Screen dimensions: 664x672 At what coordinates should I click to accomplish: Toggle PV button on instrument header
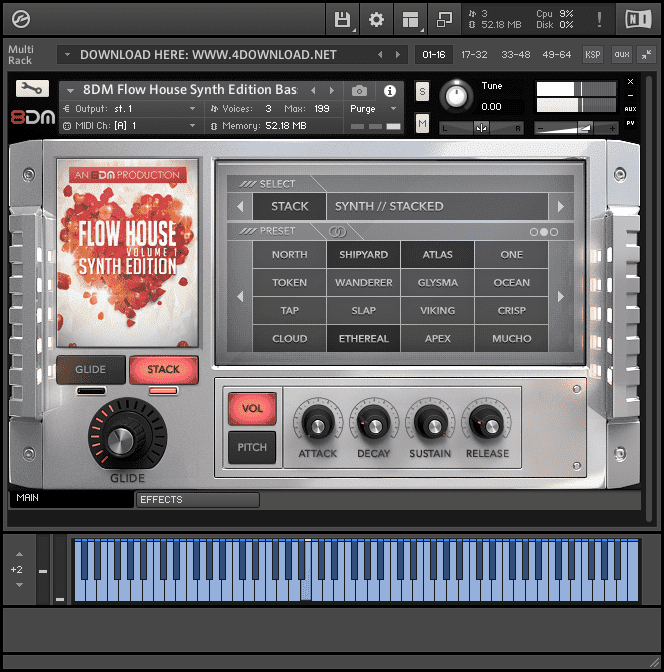coord(630,123)
